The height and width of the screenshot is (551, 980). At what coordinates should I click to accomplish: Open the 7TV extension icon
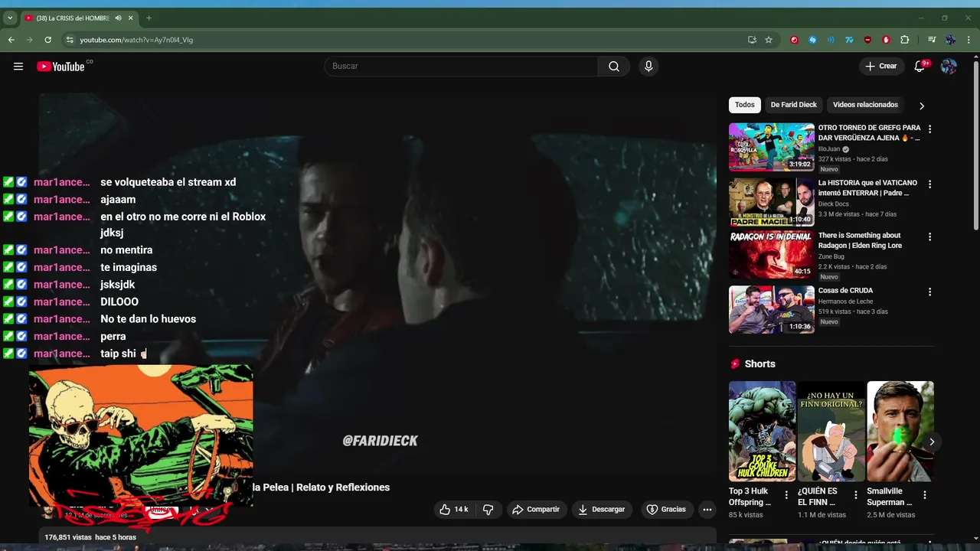[849, 40]
